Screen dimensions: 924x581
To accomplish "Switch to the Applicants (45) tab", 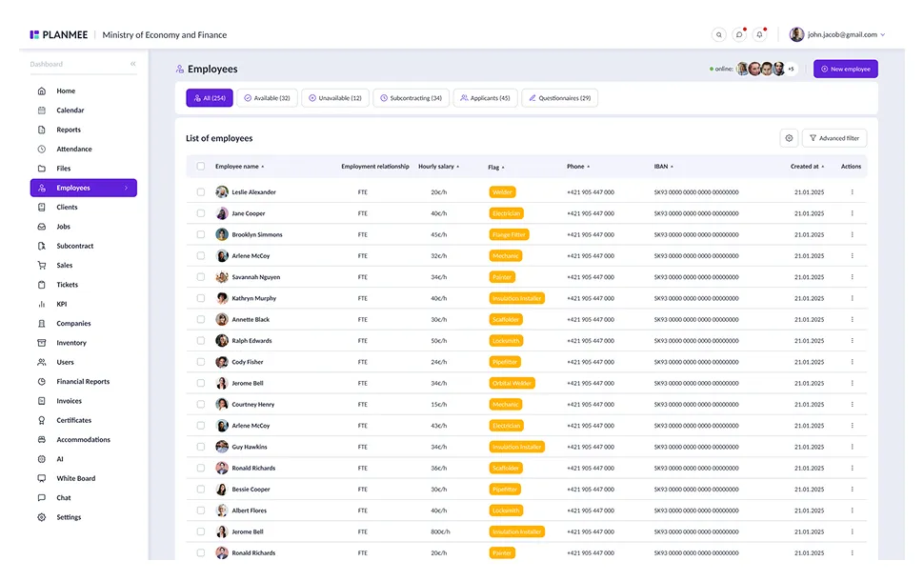I will tap(485, 98).
